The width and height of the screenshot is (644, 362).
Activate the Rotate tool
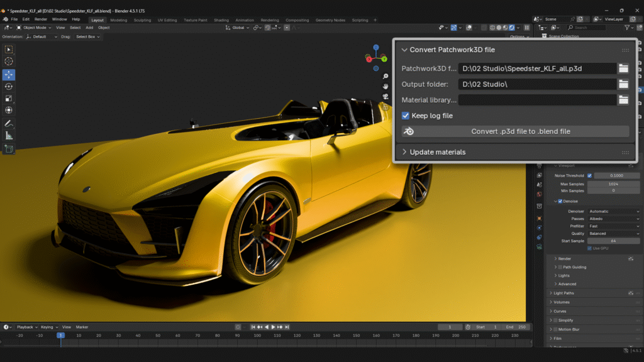pos(9,86)
